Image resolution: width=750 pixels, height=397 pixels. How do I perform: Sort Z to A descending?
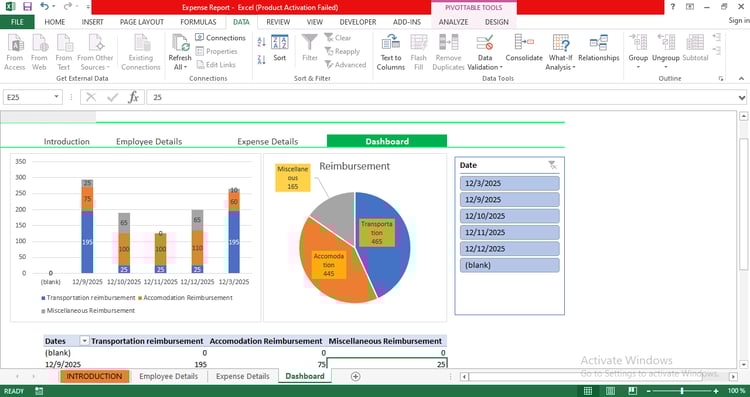click(261, 60)
